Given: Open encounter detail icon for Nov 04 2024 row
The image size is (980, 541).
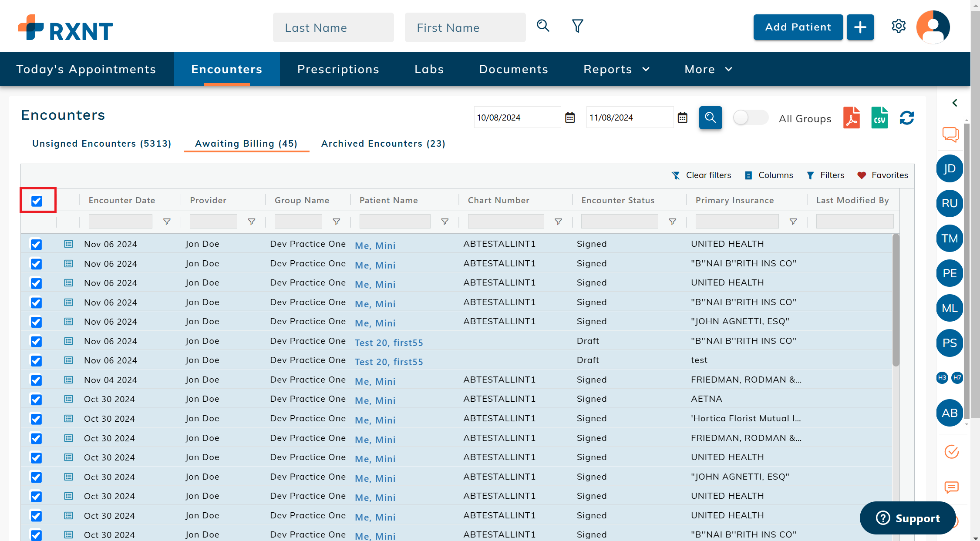Looking at the screenshot, I should (68, 380).
